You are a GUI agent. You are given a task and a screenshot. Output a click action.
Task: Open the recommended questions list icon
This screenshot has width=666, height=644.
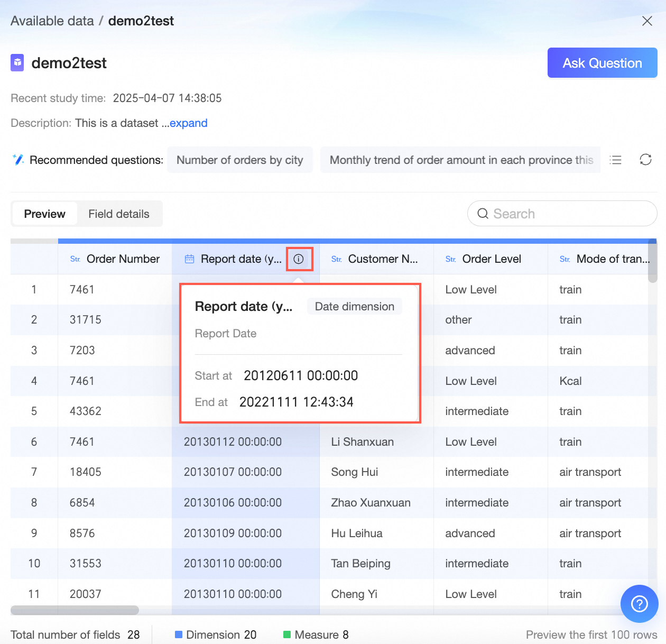point(615,160)
